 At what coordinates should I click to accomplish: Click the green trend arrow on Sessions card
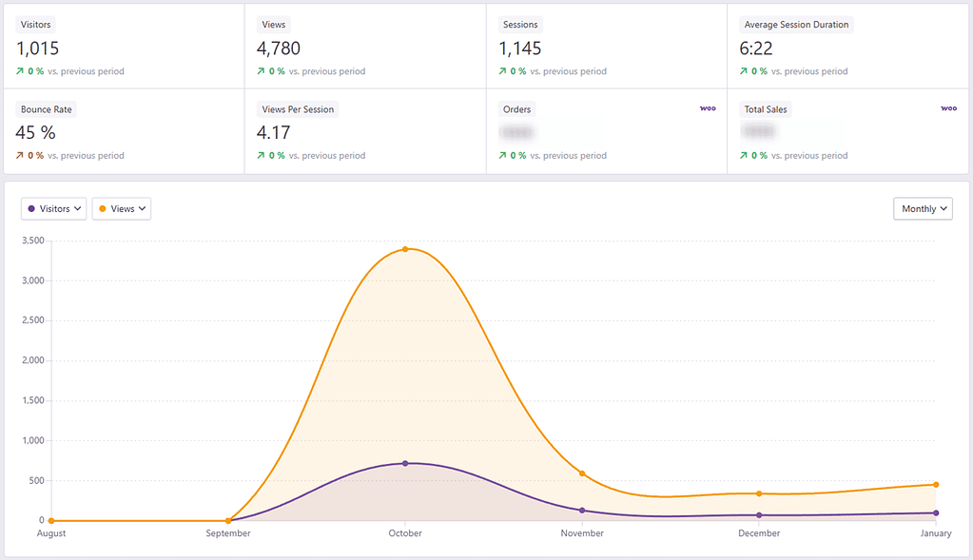pyautogui.click(x=501, y=70)
